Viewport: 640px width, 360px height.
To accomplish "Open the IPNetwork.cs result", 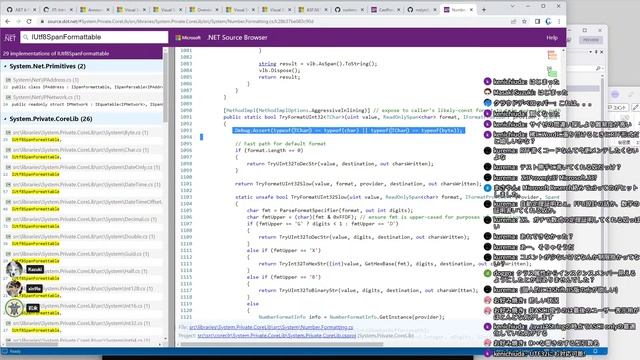I will coord(47,97).
